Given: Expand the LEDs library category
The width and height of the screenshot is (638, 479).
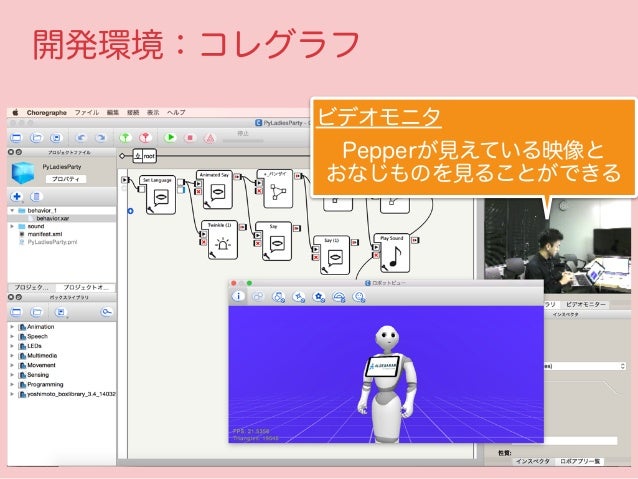Looking at the screenshot, I should pyautogui.click(x=12, y=346).
